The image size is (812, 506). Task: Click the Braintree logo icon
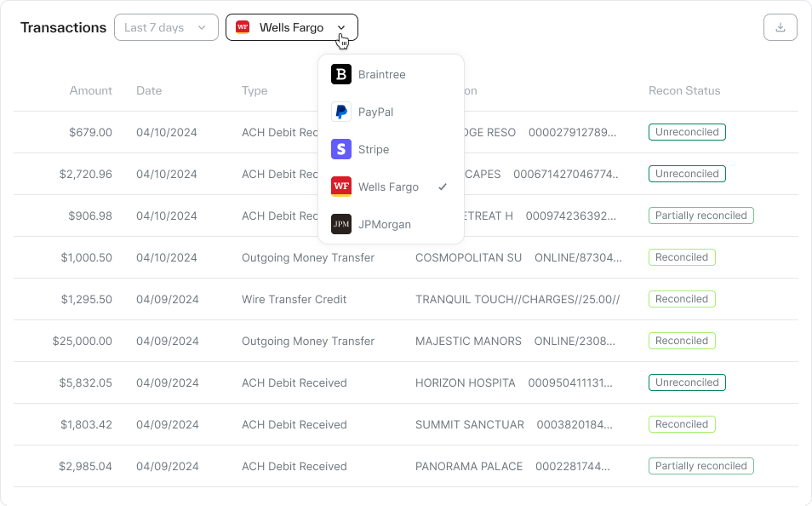pyautogui.click(x=341, y=75)
